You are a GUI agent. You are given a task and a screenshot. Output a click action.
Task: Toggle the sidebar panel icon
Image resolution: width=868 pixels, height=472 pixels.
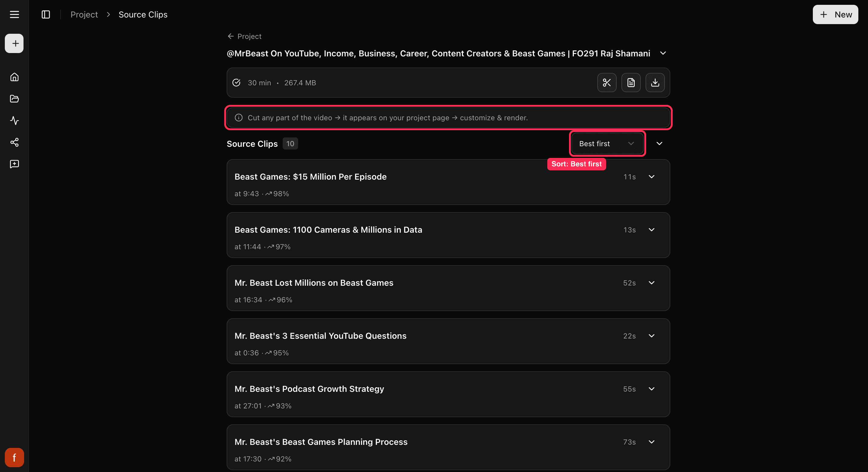point(46,14)
